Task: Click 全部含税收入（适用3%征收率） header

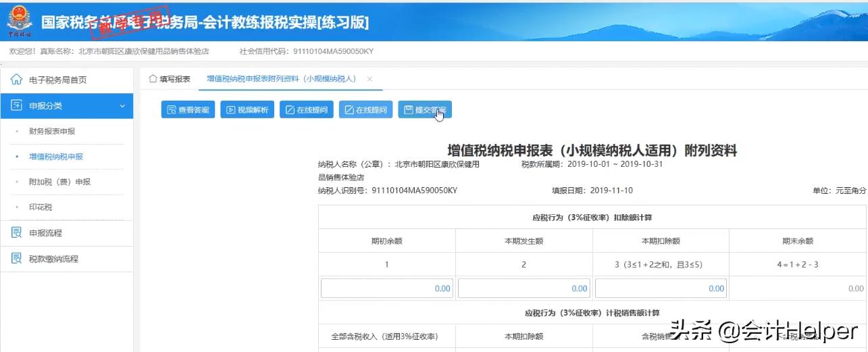Action: 387,336
